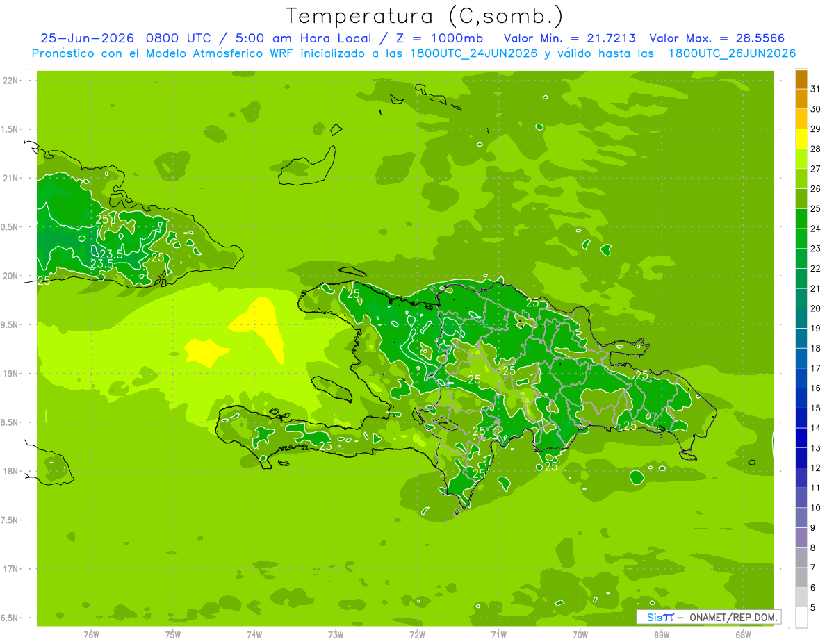Select the date text '25-Jun-2026'

point(87,38)
